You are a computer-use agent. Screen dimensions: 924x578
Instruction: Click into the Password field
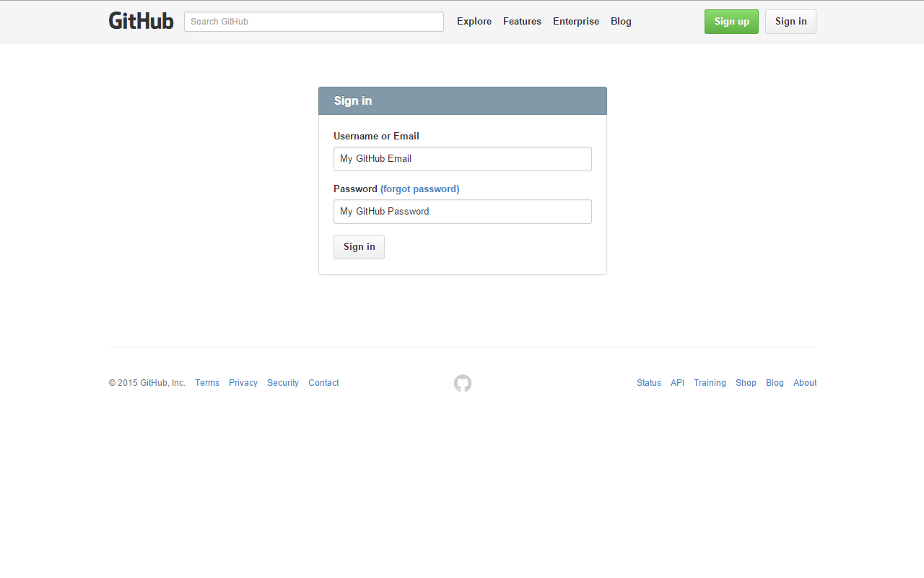tap(463, 212)
